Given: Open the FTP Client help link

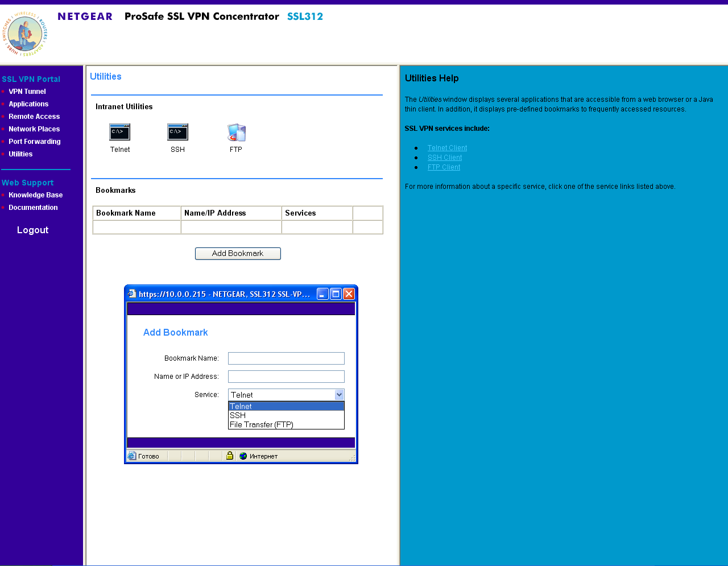Looking at the screenshot, I should (444, 167).
